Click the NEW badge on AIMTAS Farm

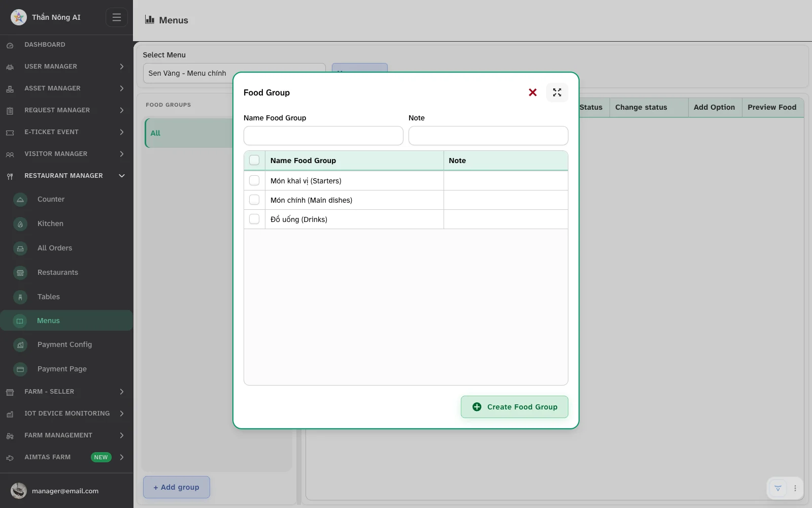pyautogui.click(x=101, y=457)
